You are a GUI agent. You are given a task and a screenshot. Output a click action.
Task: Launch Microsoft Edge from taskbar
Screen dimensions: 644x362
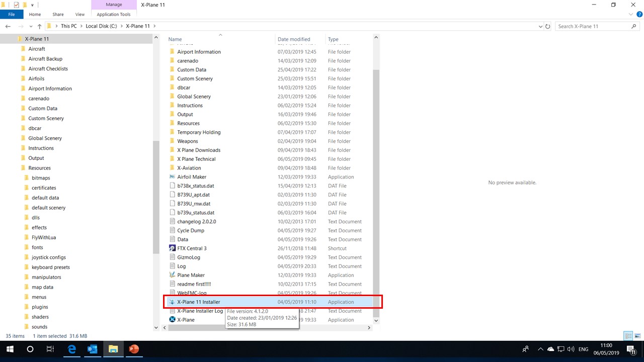72,349
